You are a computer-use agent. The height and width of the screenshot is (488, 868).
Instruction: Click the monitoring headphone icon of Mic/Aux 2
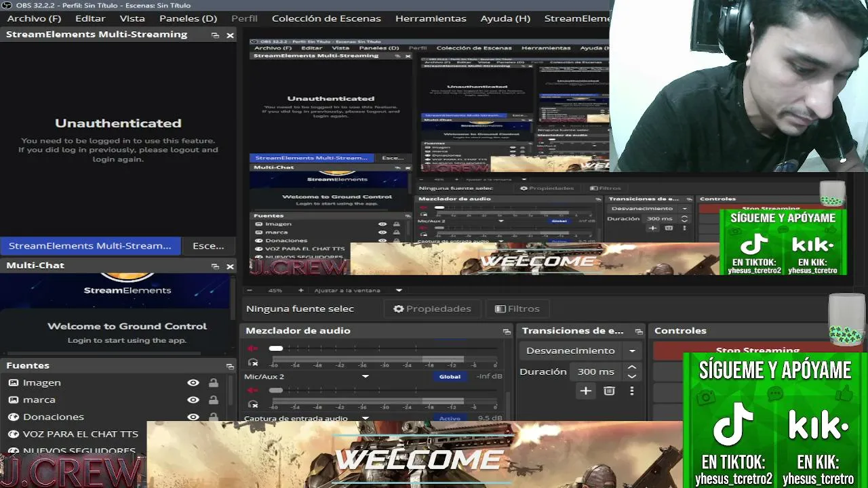pos(253,405)
